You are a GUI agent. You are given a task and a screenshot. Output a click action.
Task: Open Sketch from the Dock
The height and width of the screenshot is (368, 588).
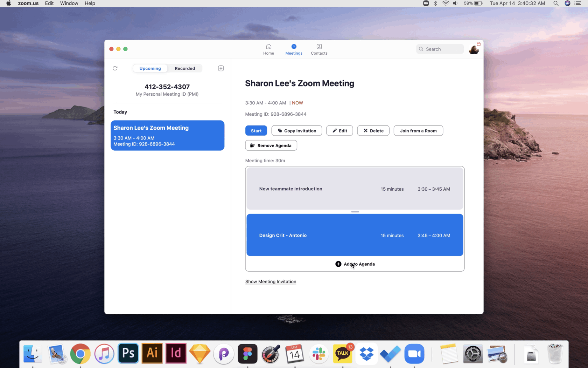point(200,353)
